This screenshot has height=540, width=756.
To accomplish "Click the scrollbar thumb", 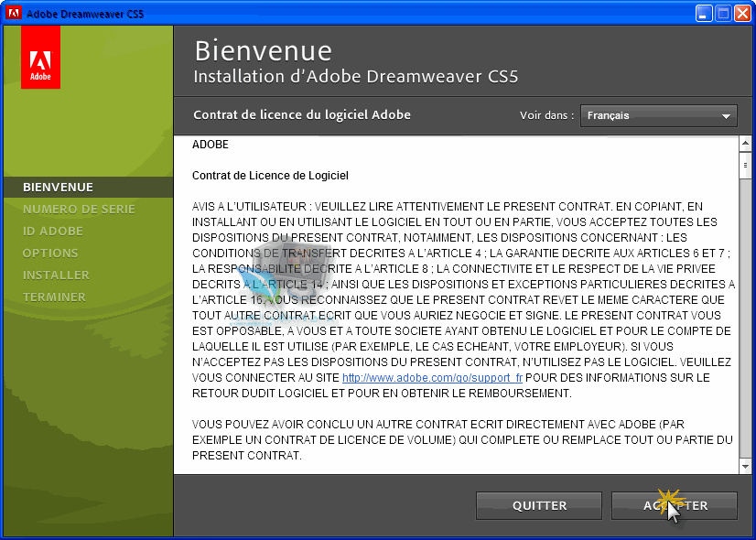I will 743,165.
